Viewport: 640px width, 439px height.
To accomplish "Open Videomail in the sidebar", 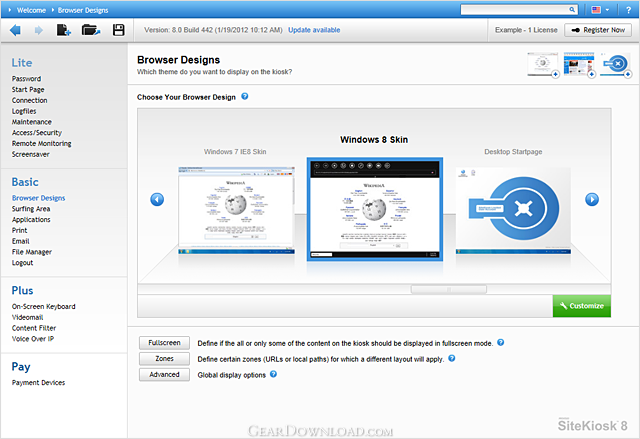I will [27, 317].
